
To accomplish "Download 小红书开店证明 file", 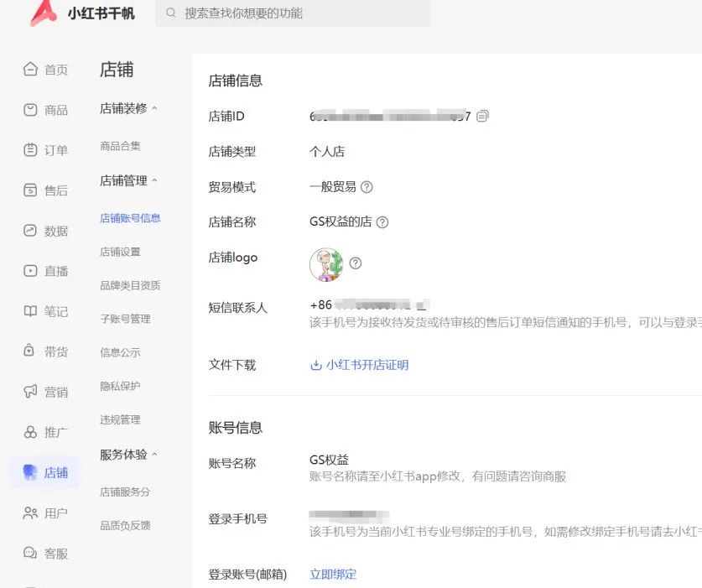I will tap(360, 365).
